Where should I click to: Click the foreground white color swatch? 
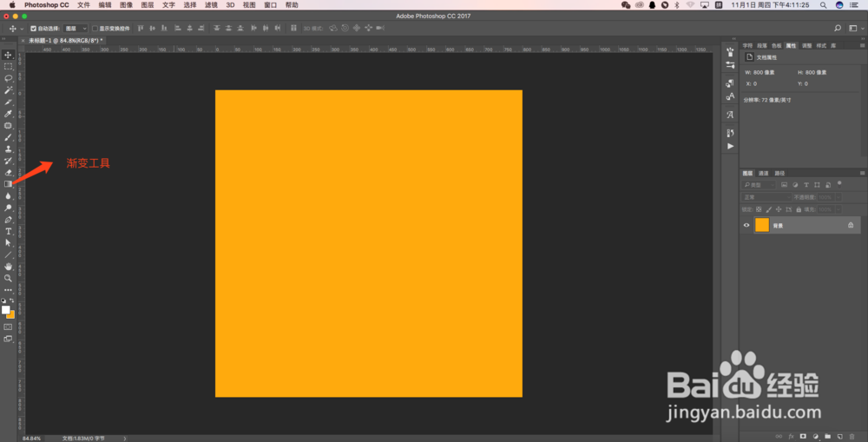5,310
